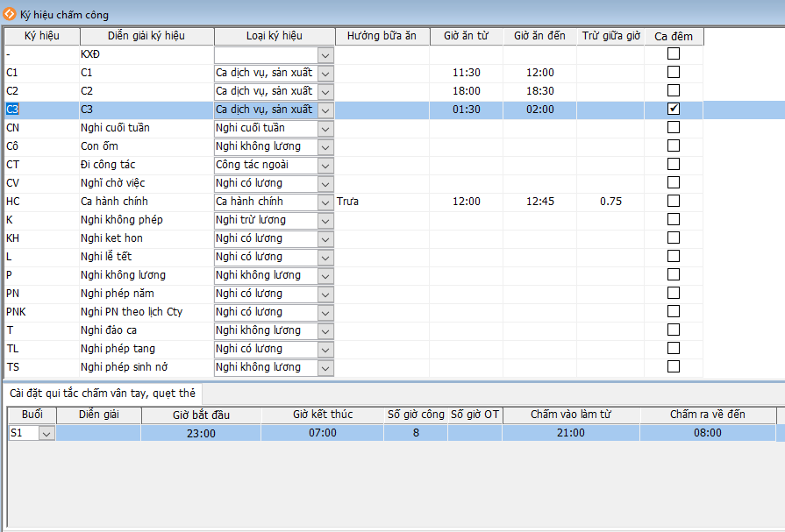Enable Ca đêm checkbox for row C1
Image resolution: width=785 pixels, height=532 pixels.
674,72
